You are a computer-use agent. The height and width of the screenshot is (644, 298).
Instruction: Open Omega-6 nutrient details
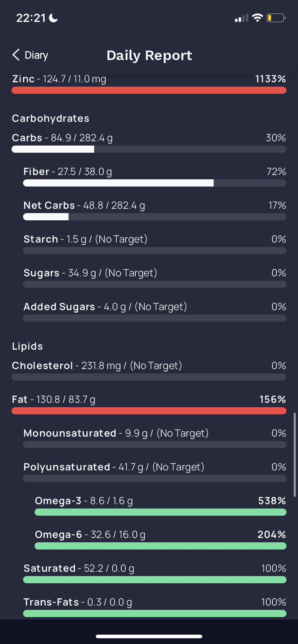(x=161, y=540)
